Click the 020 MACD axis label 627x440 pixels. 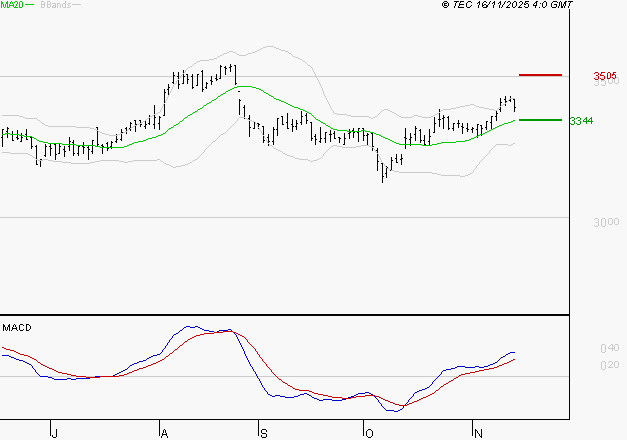(x=610, y=365)
